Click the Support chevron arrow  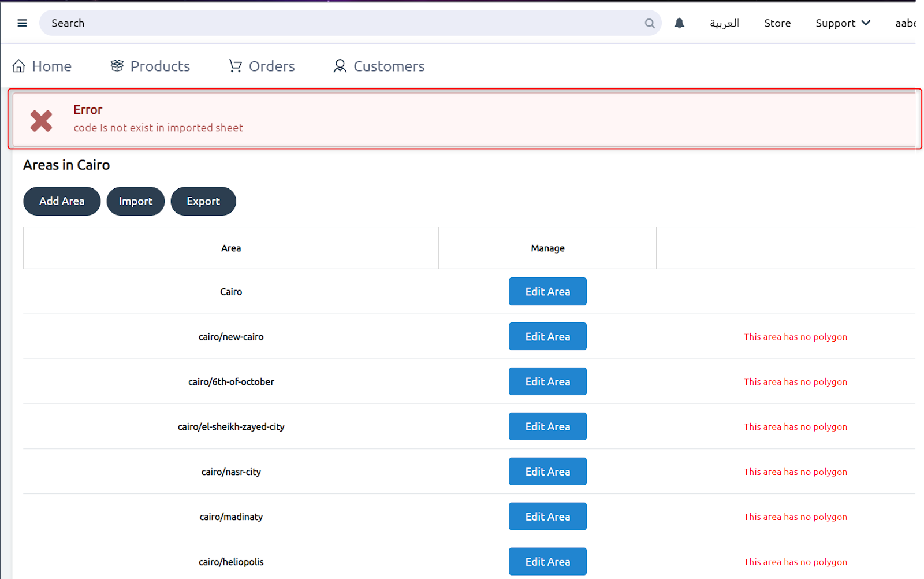[866, 23]
